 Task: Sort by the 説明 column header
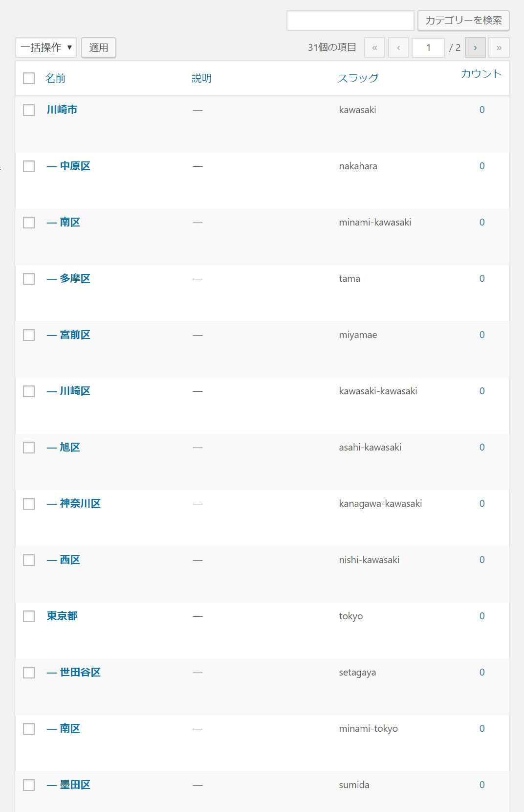coord(201,78)
